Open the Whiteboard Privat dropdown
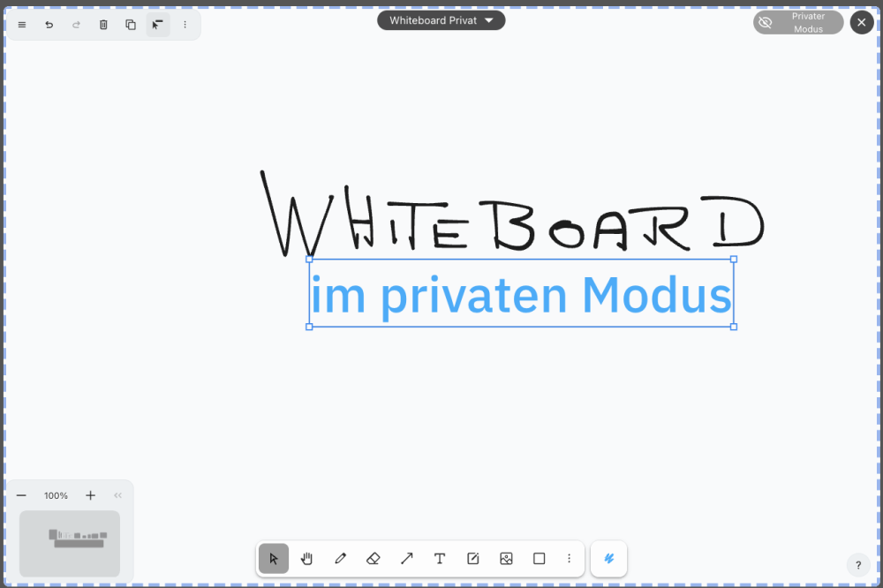The height and width of the screenshot is (588, 883). tap(441, 20)
